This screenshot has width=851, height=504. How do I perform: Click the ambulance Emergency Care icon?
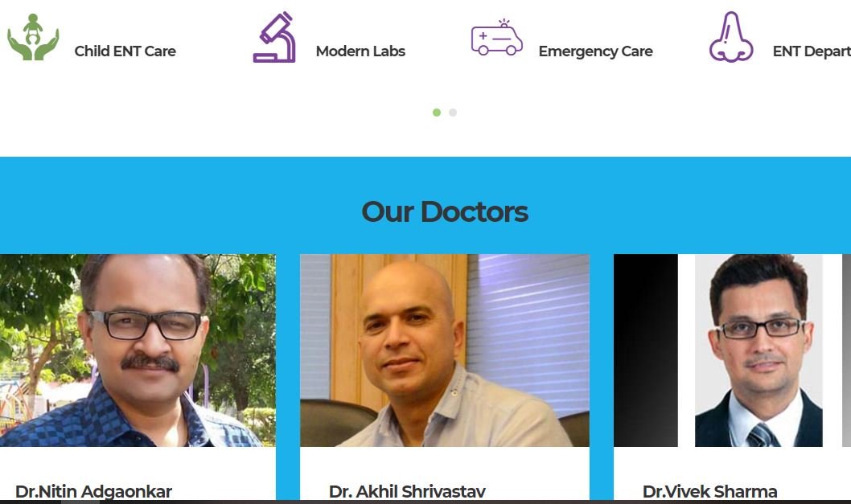pyautogui.click(x=496, y=38)
